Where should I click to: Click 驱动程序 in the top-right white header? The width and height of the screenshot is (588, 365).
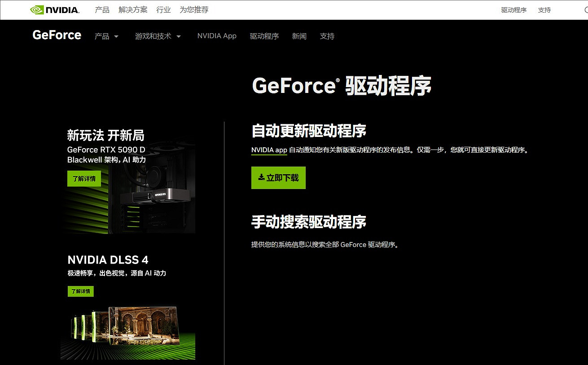pyautogui.click(x=513, y=10)
